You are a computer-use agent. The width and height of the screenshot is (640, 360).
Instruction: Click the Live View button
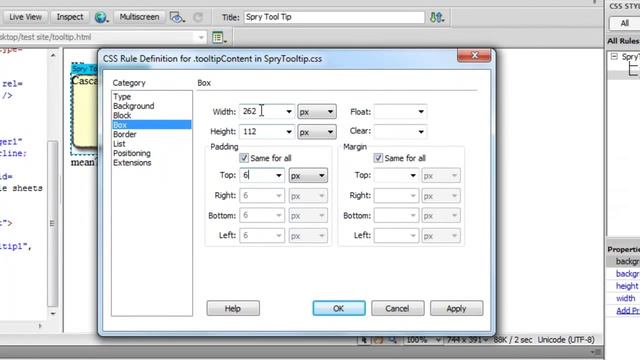point(25,17)
